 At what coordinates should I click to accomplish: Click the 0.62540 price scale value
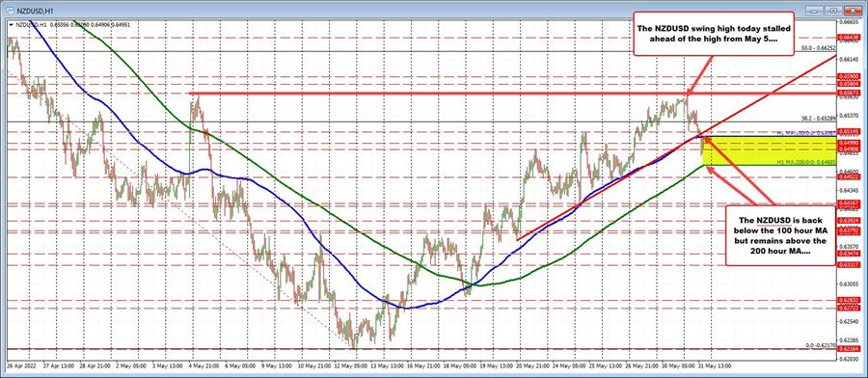point(849,321)
